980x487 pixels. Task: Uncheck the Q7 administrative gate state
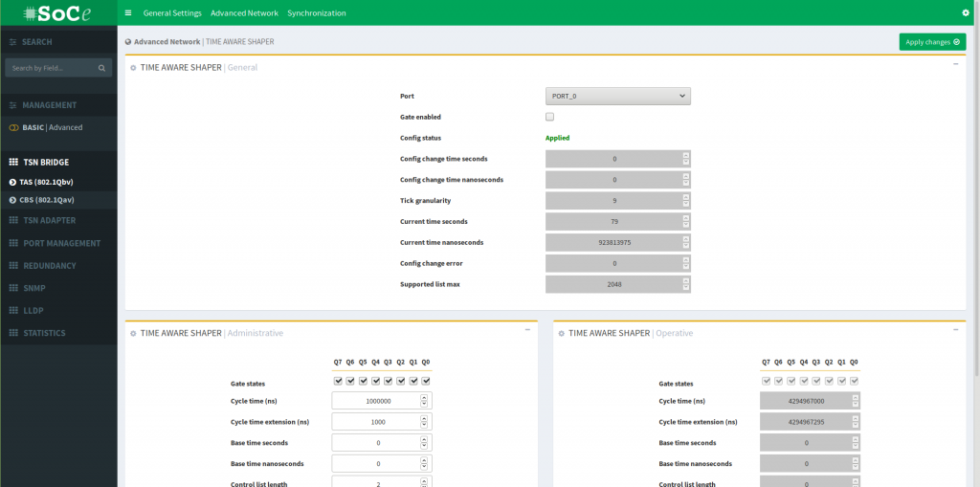(338, 381)
